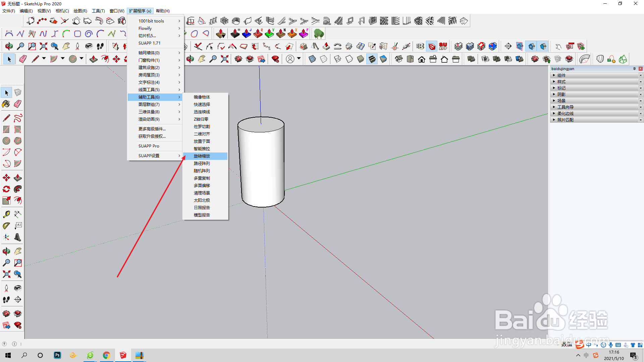Toggle the X-ray face style icon
The width and height of the screenshot is (644, 362).
(312, 59)
